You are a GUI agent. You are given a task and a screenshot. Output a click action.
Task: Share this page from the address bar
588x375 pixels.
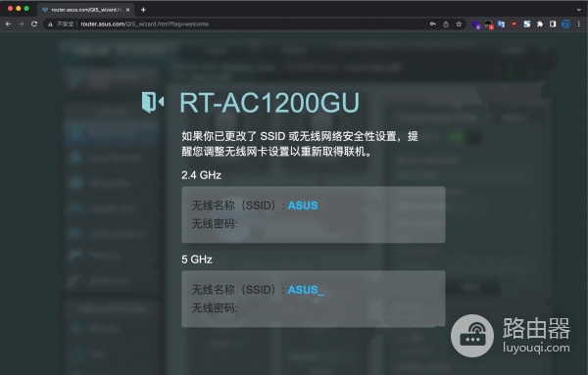(x=446, y=23)
